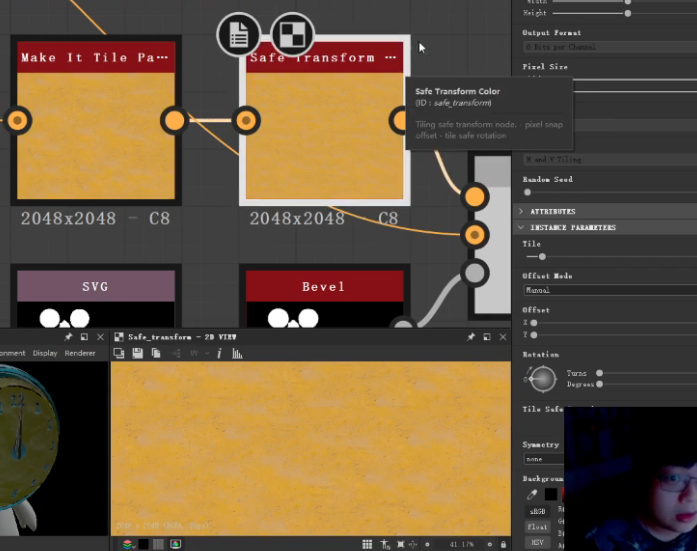Open histogram in 2D view toolbar
The width and height of the screenshot is (697, 551).
[237, 353]
